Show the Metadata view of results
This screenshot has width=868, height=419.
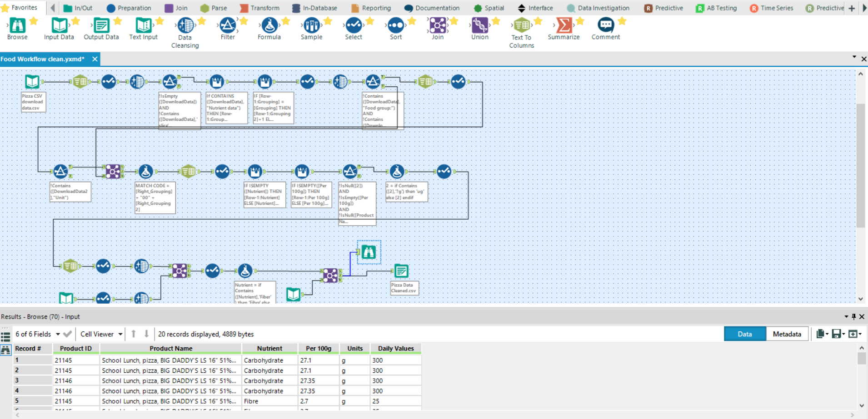click(787, 334)
